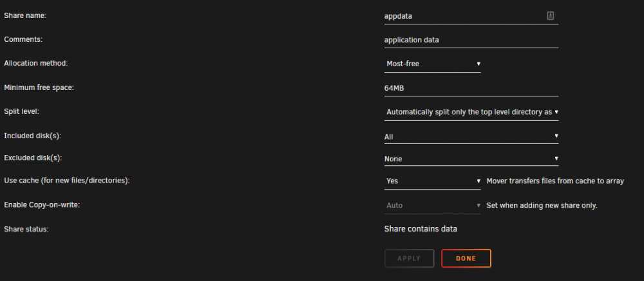Click 'Mover transfers files from cache to array' text
Image resolution: width=644 pixels, height=281 pixels.
coord(555,181)
